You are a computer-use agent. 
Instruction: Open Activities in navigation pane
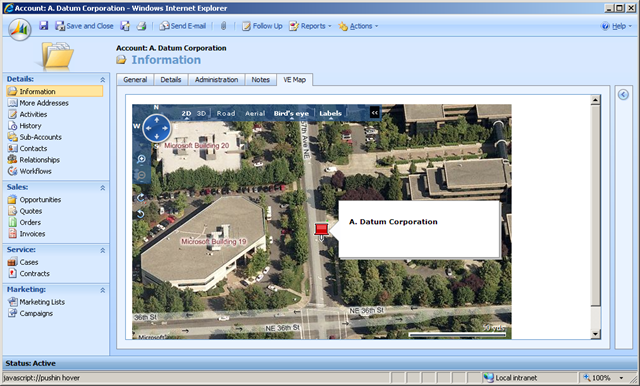pos(27,114)
